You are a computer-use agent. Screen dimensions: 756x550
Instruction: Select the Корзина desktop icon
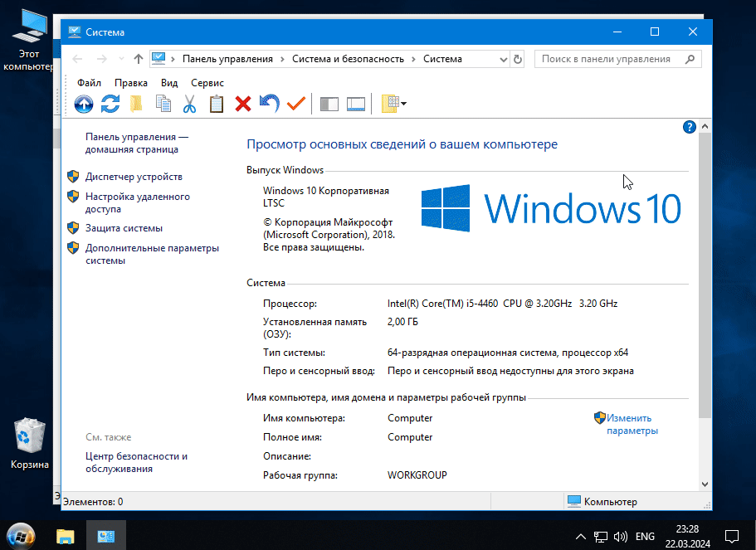pyautogui.click(x=29, y=444)
